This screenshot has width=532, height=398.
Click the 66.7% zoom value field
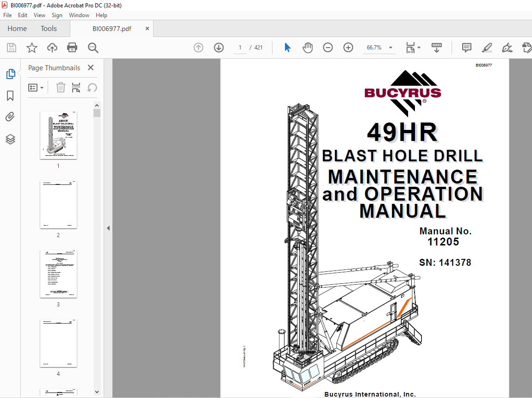click(x=374, y=48)
